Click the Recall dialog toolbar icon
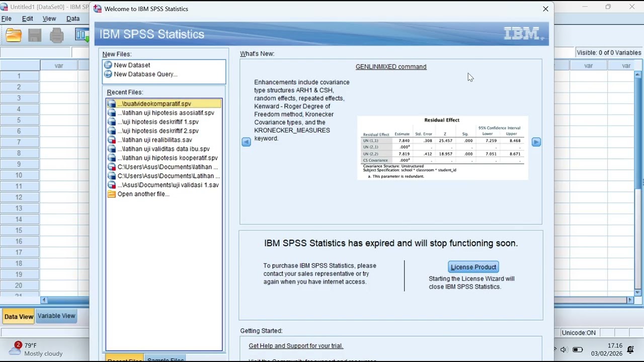Viewport: 644px width, 362px height. pos(83,35)
